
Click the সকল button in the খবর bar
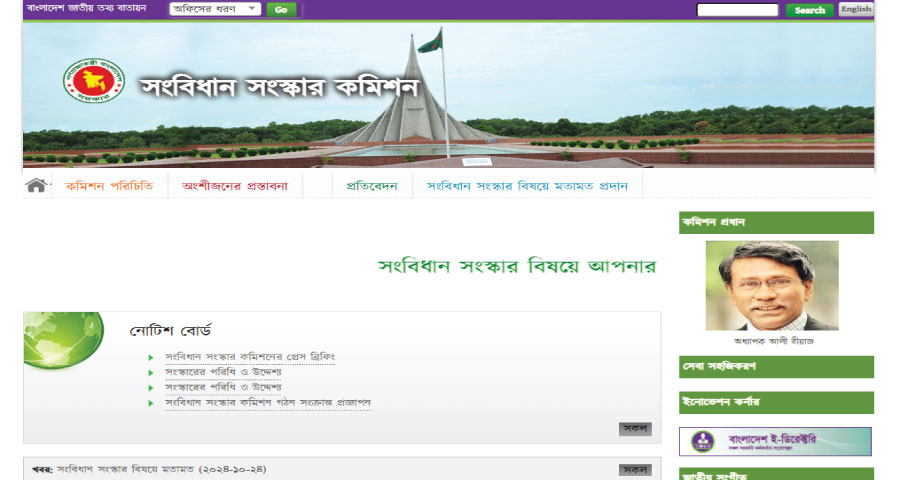click(x=635, y=470)
